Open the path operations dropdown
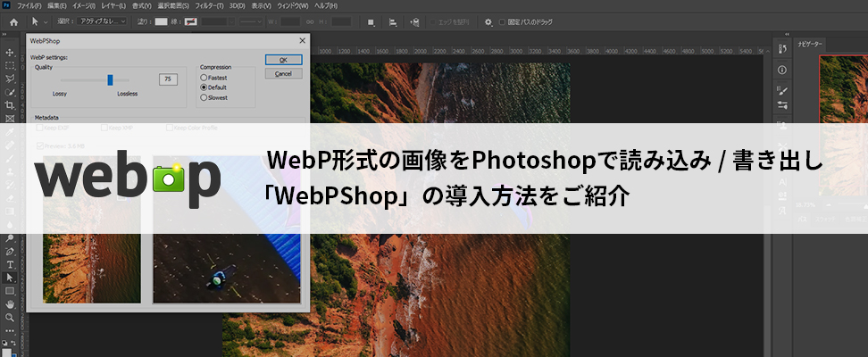 pos(371,22)
